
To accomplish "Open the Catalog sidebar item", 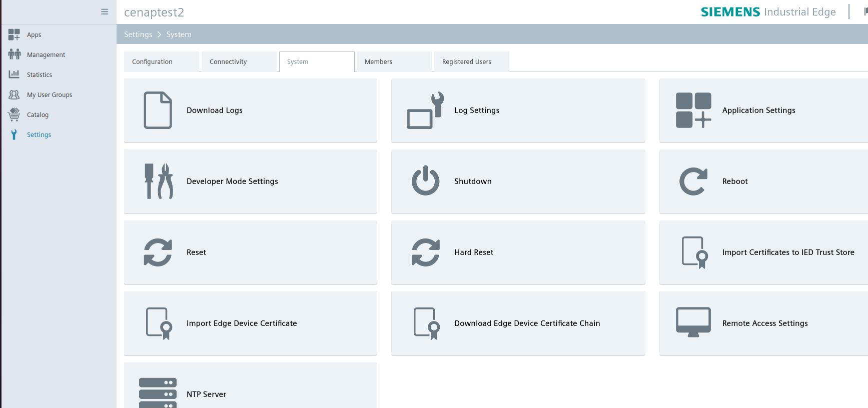I will point(38,115).
